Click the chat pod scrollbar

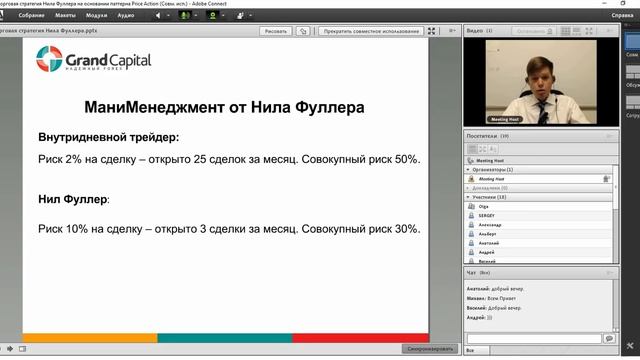[616, 305]
